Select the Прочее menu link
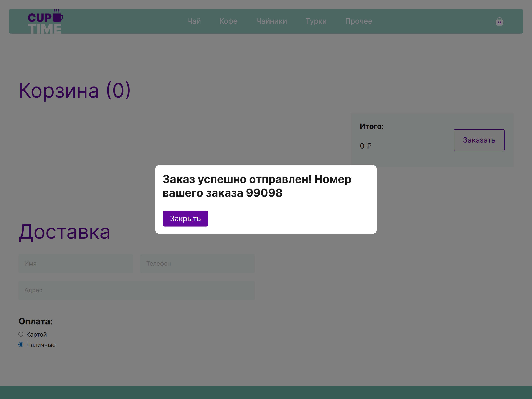532x399 pixels. (x=358, y=21)
